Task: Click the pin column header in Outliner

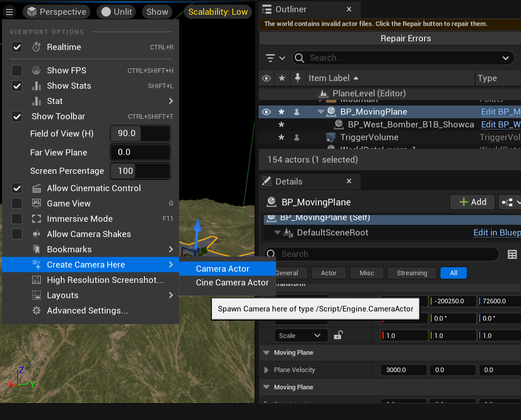Action: tap(297, 78)
